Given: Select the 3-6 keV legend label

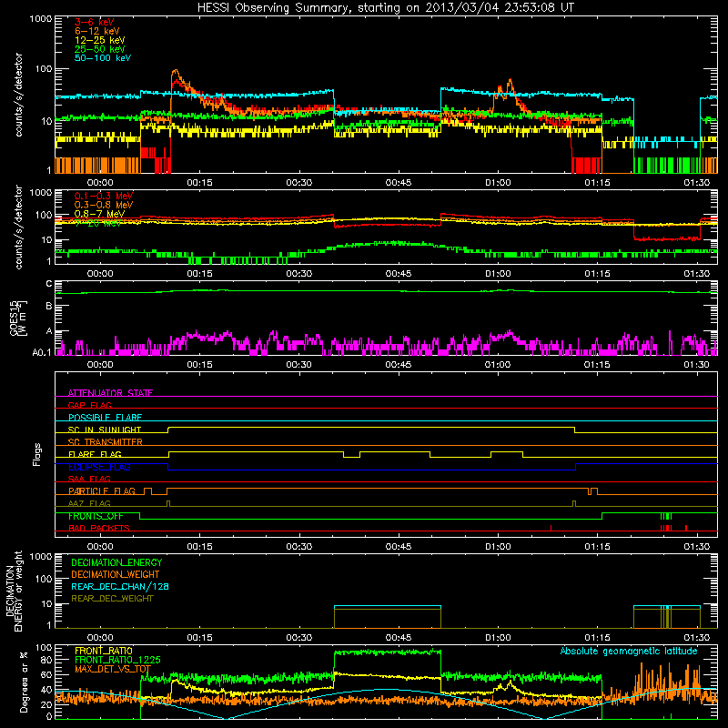Looking at the screenshot, I should pos(95,22).
